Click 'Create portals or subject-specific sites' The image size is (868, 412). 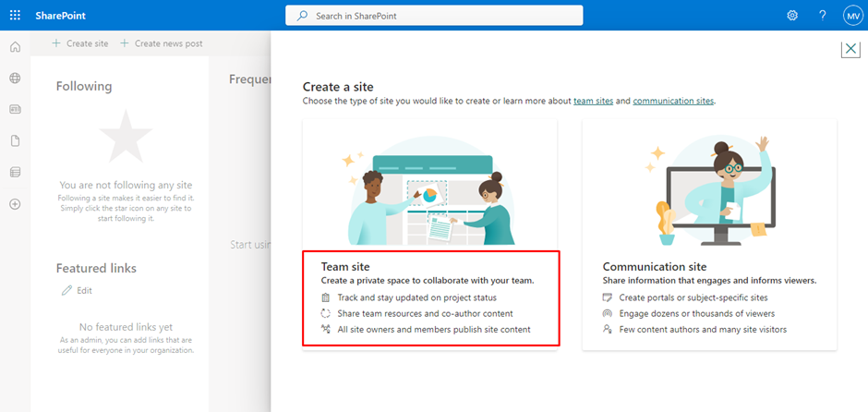pyautogui.click(x=693, y=297)
